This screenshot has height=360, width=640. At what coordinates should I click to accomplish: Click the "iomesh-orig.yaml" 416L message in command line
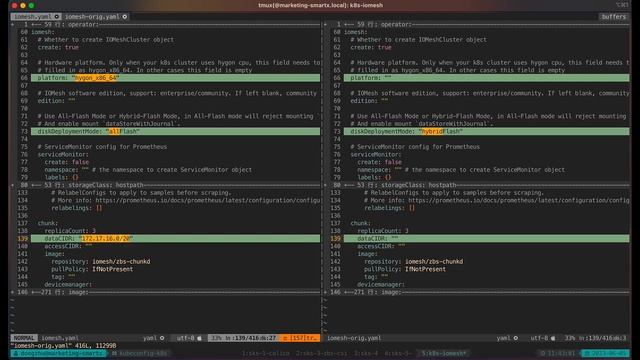coord(63,346)
